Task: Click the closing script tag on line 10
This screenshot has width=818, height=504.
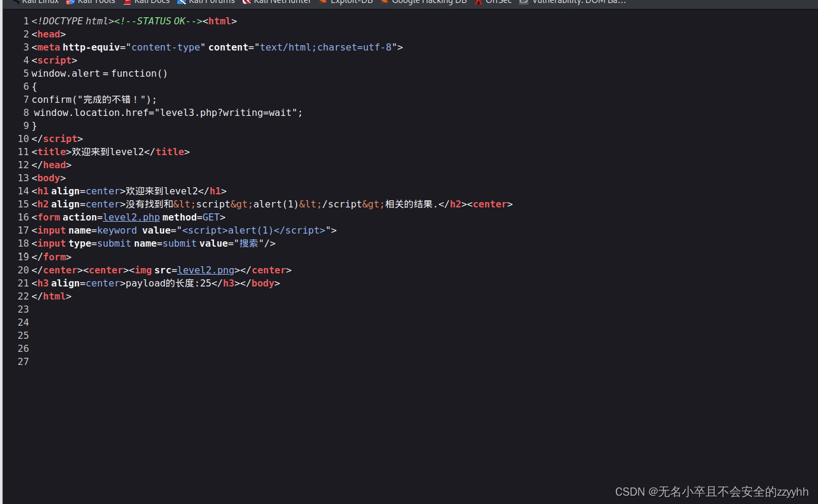Action: (x=57, y=139)
